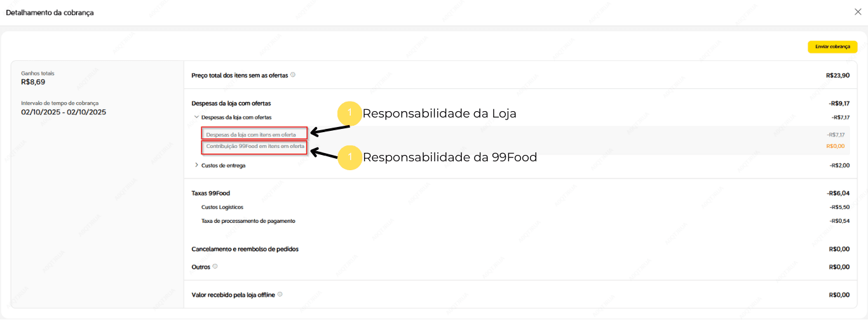Screen dimensions: 868x322
Task: Click yellow marker beside "Responsabilidade da 99Food"
Action: [349, 157]
